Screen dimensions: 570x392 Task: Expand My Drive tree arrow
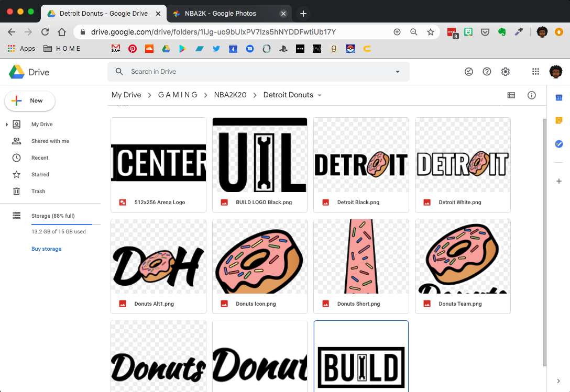pos(6,124)
